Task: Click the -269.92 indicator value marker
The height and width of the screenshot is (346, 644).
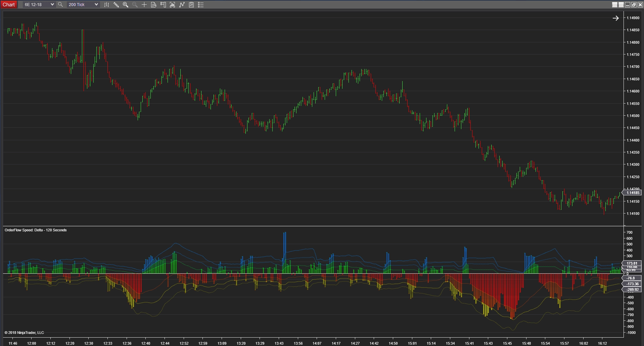Action: [x=632, y=290]
